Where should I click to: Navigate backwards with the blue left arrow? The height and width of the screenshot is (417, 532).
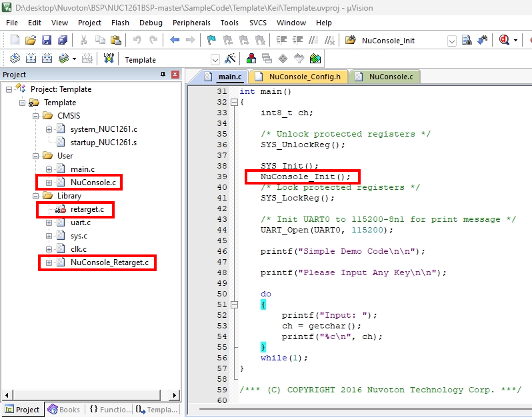[175, 40]
